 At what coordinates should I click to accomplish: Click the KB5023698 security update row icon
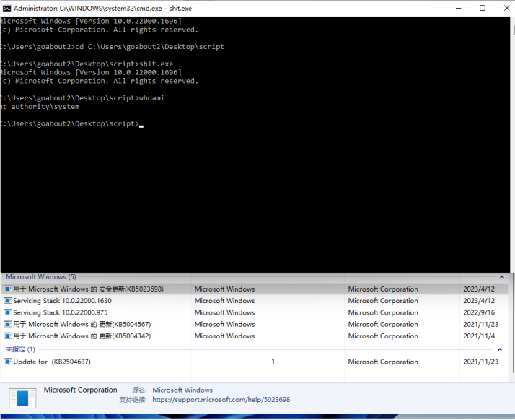[8, 289]
